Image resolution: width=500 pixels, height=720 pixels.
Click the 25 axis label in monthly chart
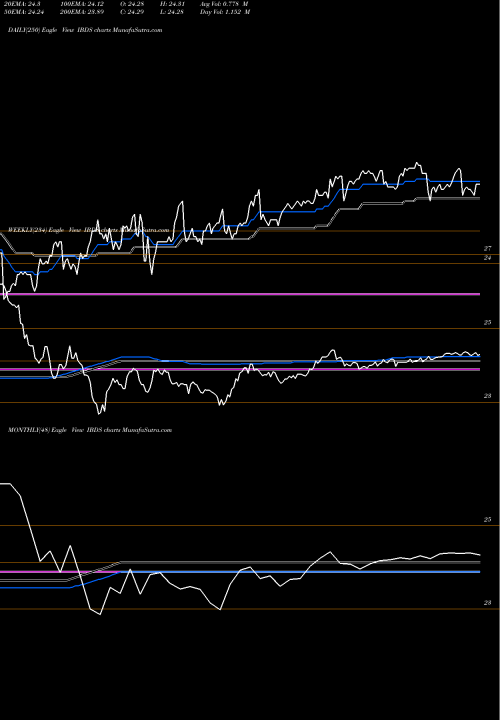488,520
